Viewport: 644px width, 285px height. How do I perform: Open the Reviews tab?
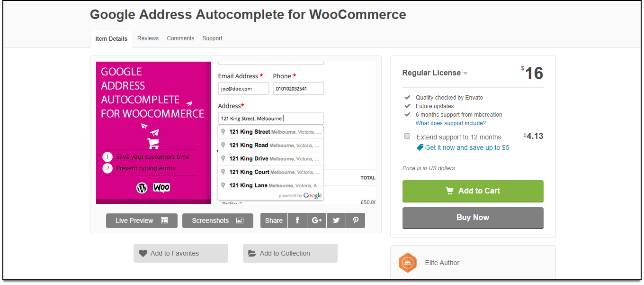[148, 38]
